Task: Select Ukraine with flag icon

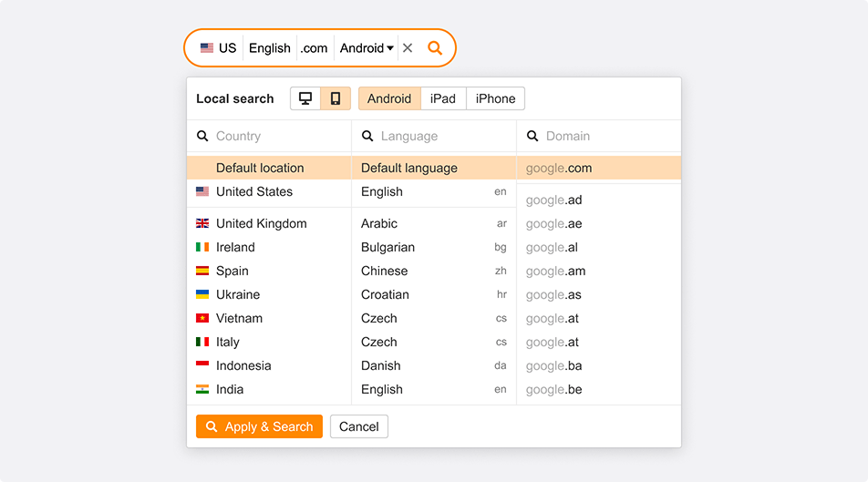Action: (x=237, y=294)
